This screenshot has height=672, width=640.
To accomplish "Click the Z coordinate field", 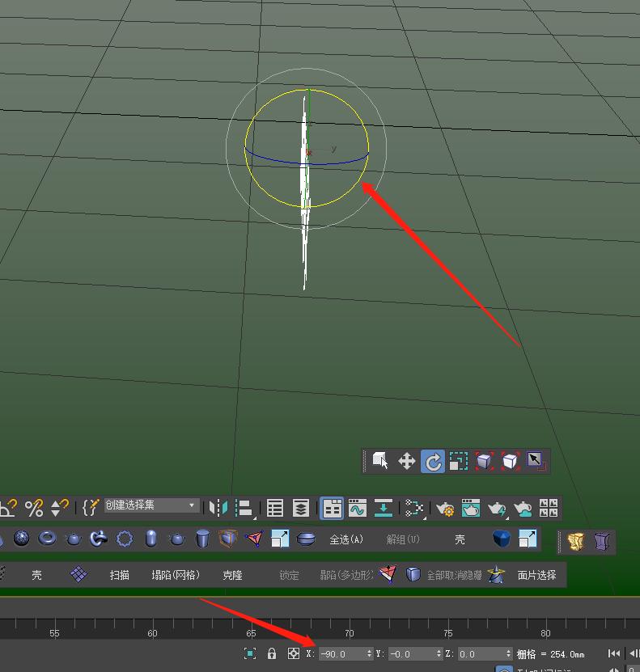I will point(482,654).
